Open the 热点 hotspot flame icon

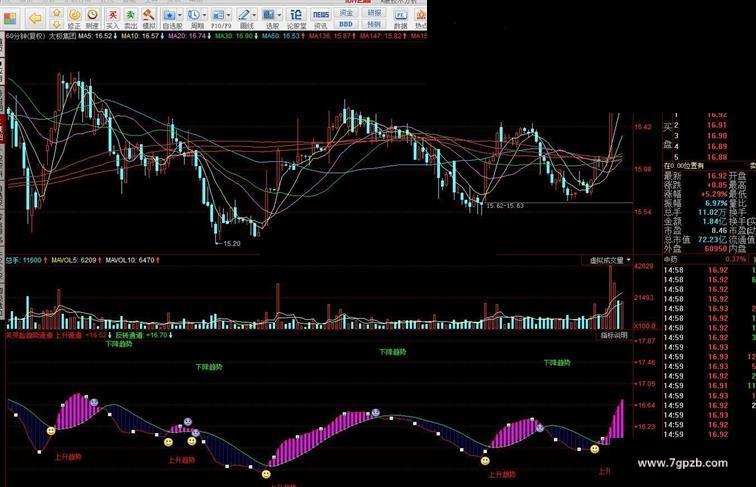click(x=421, y=19)
